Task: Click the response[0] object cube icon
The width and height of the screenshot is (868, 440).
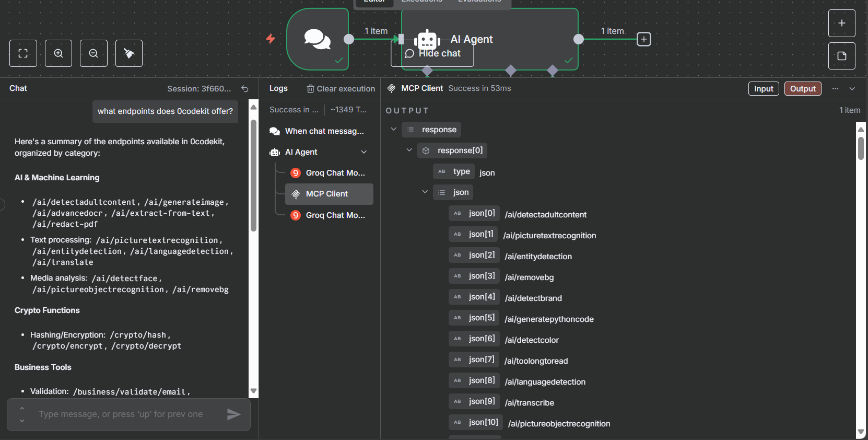Action: 426,150
